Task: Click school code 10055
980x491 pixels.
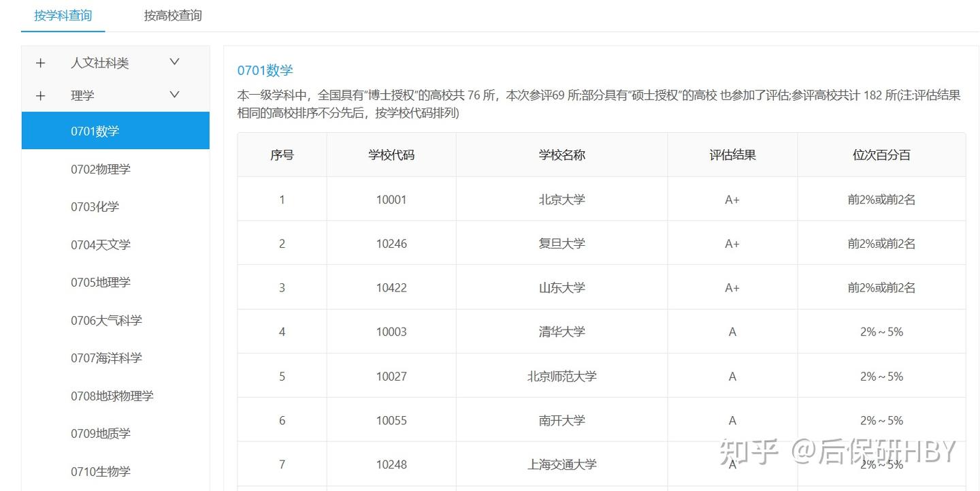Action: pyautogui.click(x=391, y=420)
